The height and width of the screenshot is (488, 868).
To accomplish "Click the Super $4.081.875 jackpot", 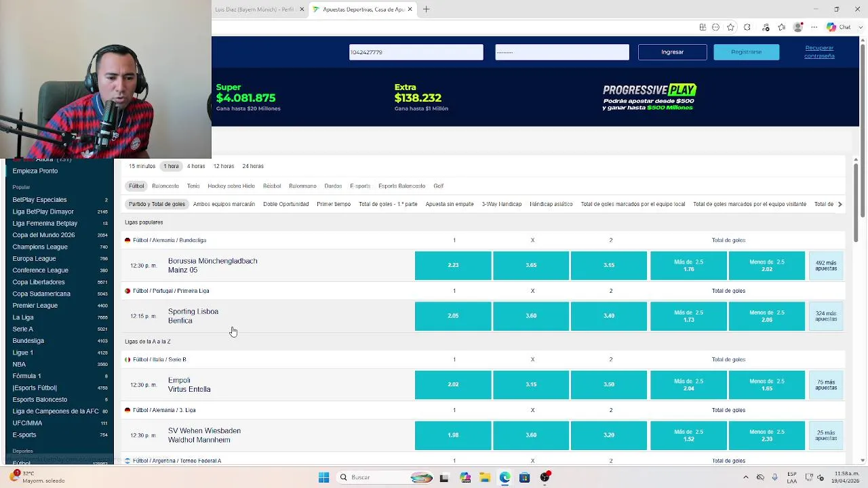I will coord(248,98).
